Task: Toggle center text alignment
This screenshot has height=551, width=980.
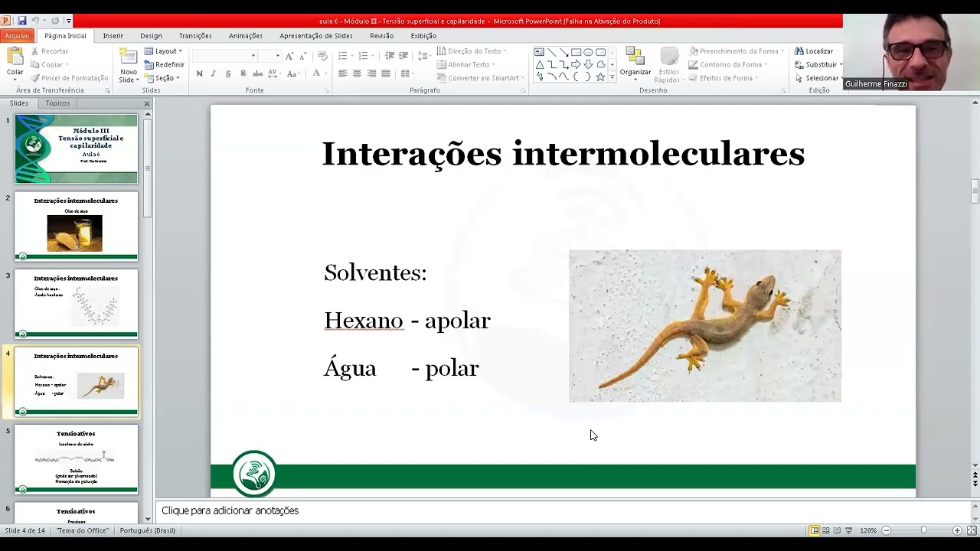Action: tap(357, 73)
